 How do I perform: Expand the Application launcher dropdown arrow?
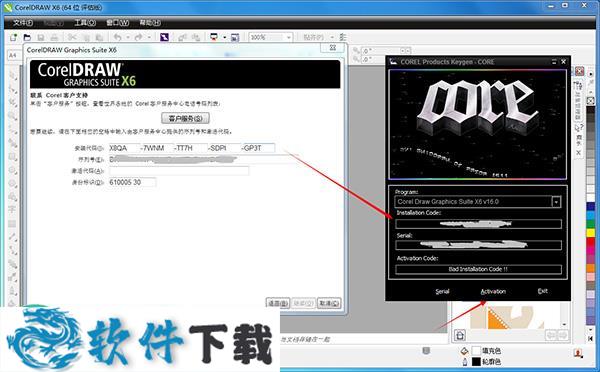225,37
